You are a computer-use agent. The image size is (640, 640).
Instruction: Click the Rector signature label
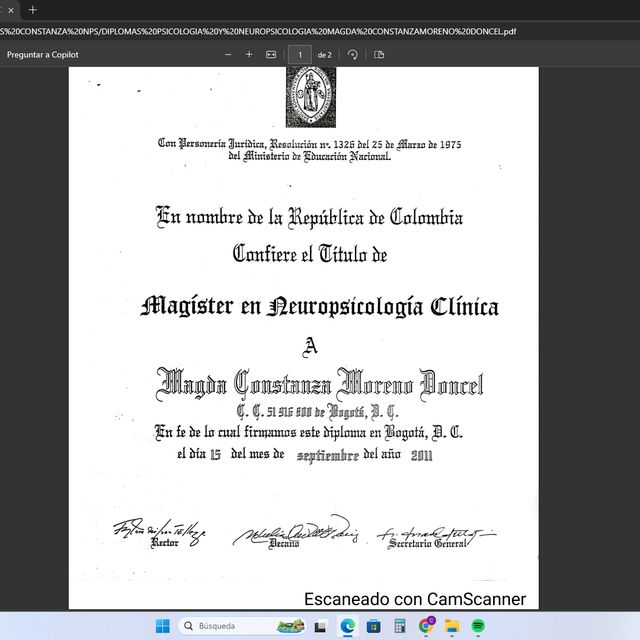pos(164,543)
